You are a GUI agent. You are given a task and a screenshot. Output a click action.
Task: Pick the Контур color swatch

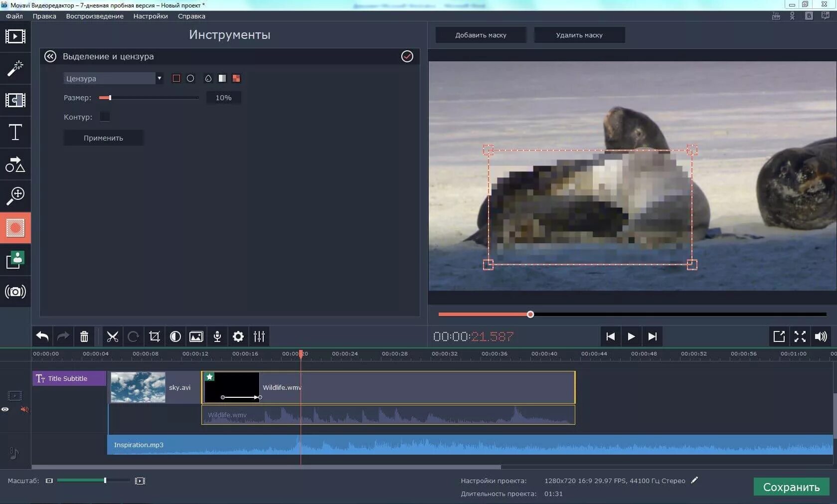pos(105,117)
